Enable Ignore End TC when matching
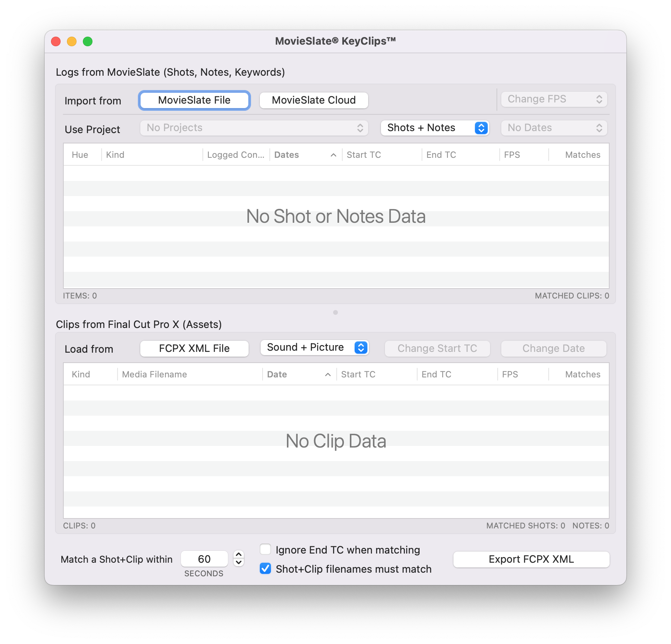The width and height of the screenshot is (671, 644). coord(265,550)
